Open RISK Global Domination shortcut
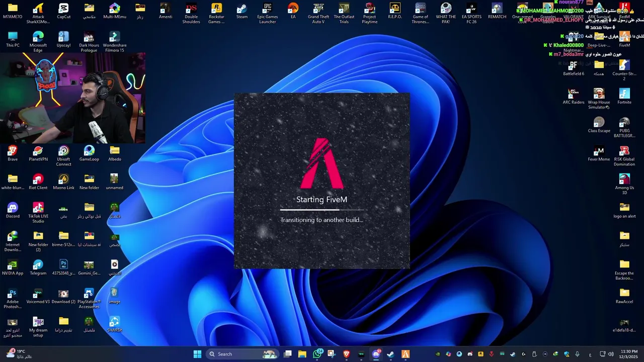 (624, 156)
